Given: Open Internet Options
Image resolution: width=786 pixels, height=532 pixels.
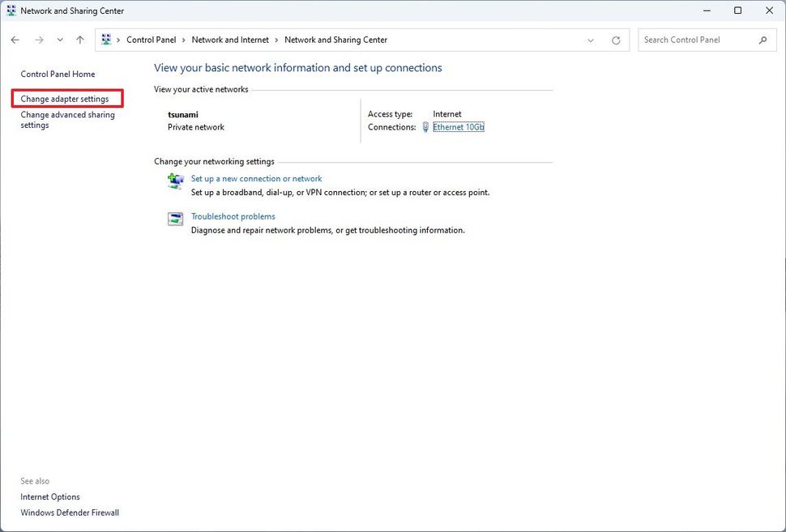Looking at the screenshot, I should click(49, 496).
